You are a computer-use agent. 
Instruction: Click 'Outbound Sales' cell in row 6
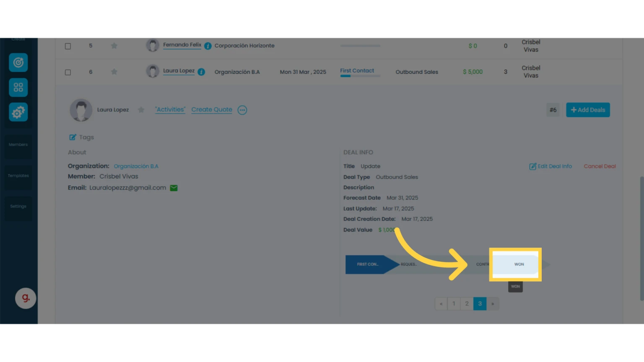pos(417,72)
